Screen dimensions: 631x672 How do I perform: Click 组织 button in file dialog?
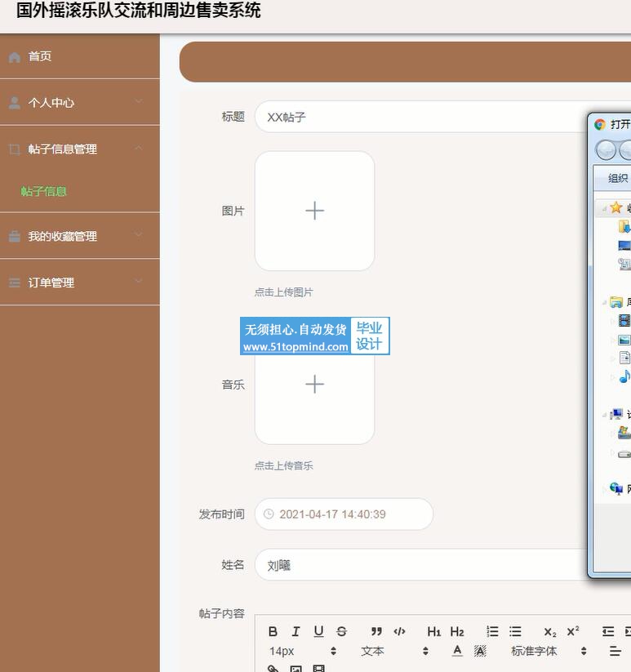tap(618, 178)
